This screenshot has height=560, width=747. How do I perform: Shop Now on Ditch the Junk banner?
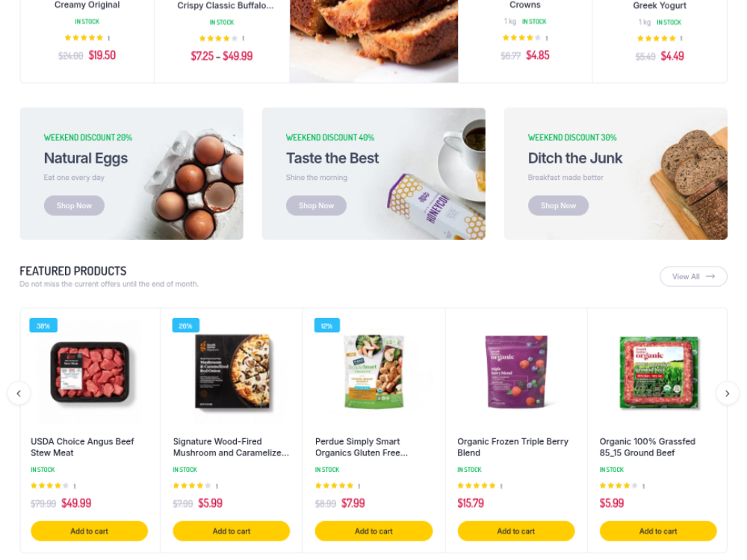point(558,206)
